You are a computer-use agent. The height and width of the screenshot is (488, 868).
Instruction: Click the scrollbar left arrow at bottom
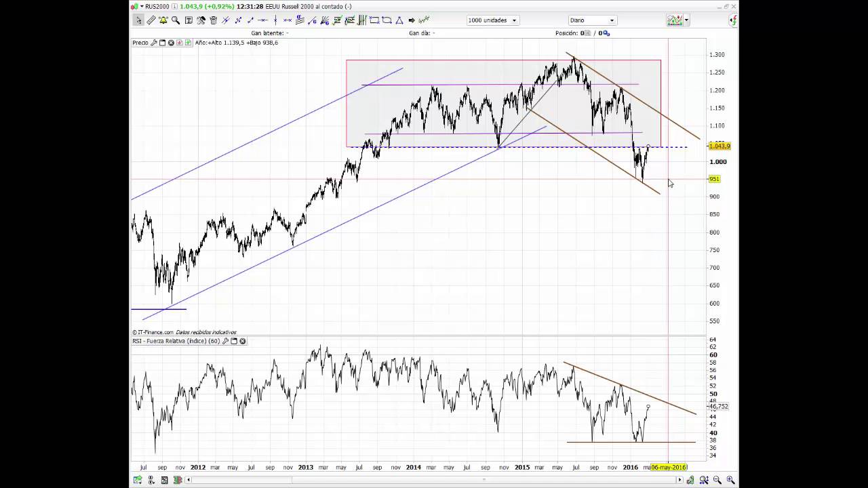tap(189, 480)
